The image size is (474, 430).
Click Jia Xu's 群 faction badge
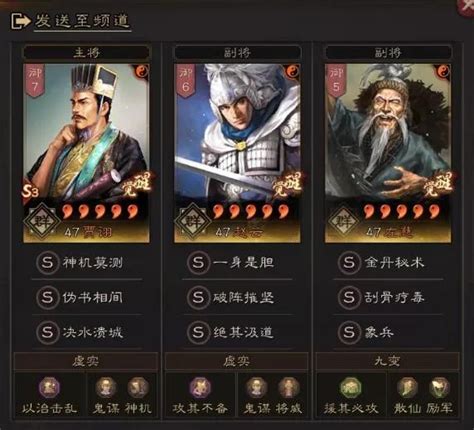point(42,221)
